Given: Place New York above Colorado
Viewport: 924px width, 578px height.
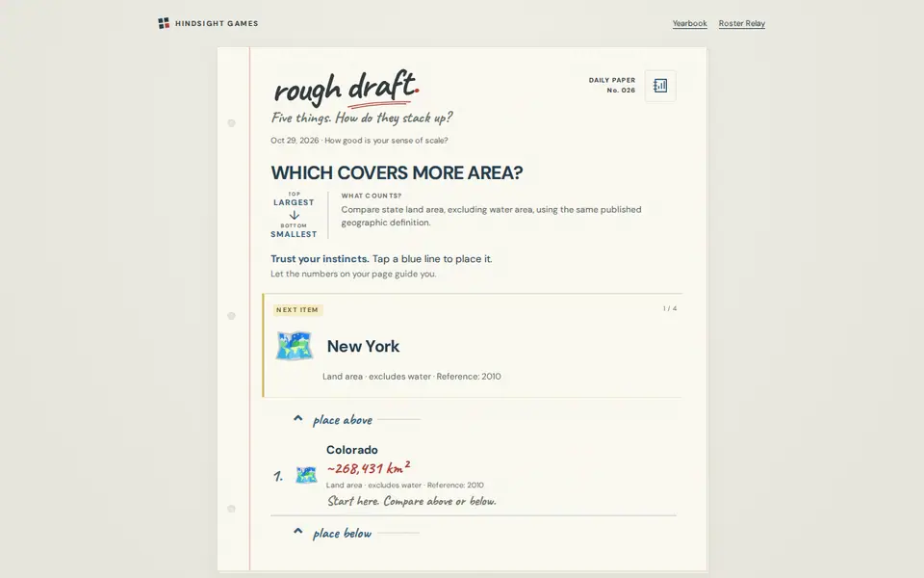Looking at the screenshot, I should coord(356,419).
